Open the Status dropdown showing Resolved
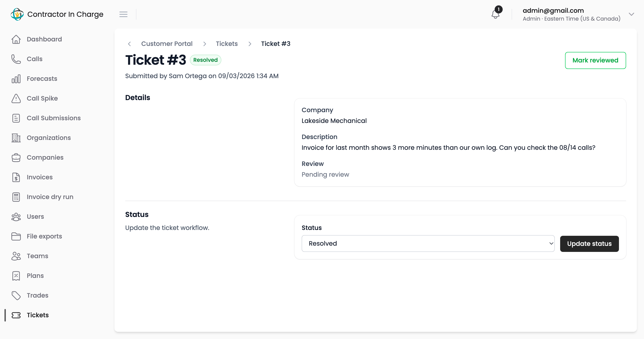 [428, 243]
